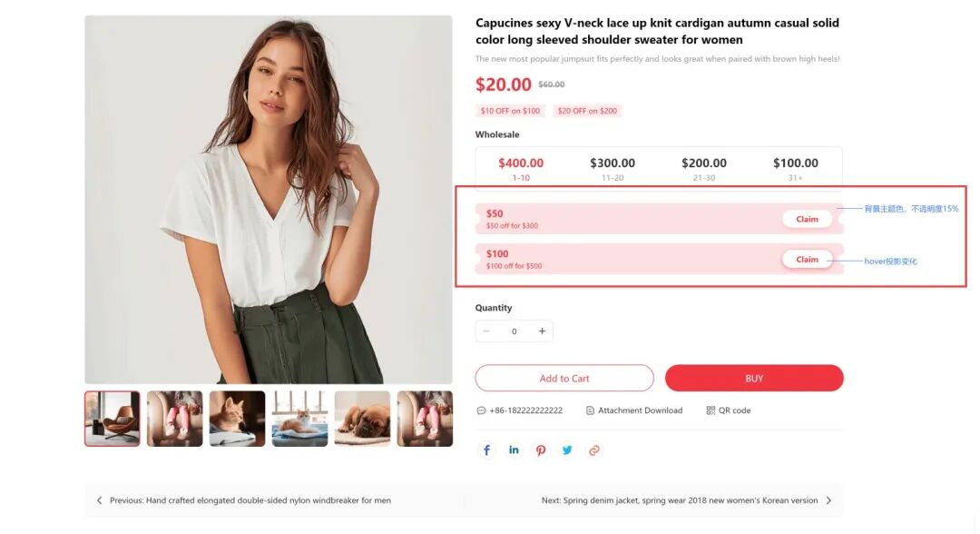Increase quantity with plus button
The height and width of the screenshot is (534, 980).
coord(542,331)
